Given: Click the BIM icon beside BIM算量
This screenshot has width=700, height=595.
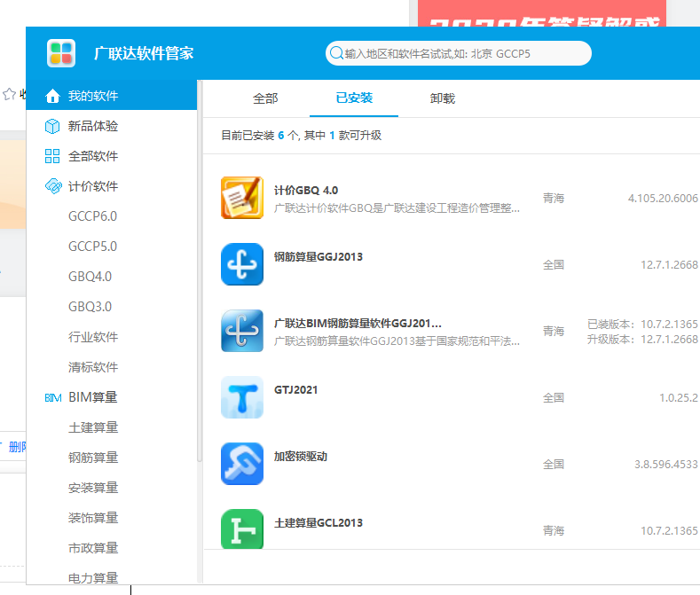Looking at the screenshot, I should click(x=53, y=397).
